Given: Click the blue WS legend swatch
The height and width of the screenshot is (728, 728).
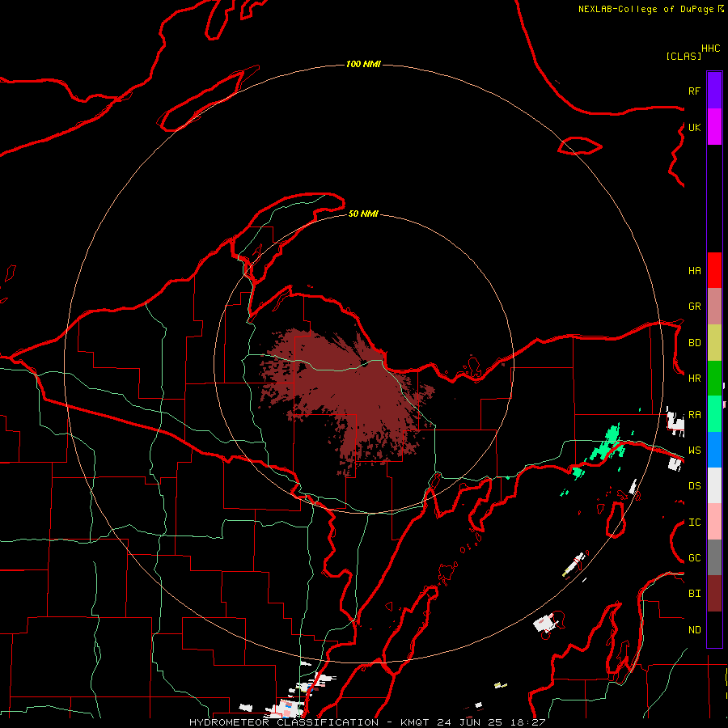Looking at the screenshot, I should 714,450.
